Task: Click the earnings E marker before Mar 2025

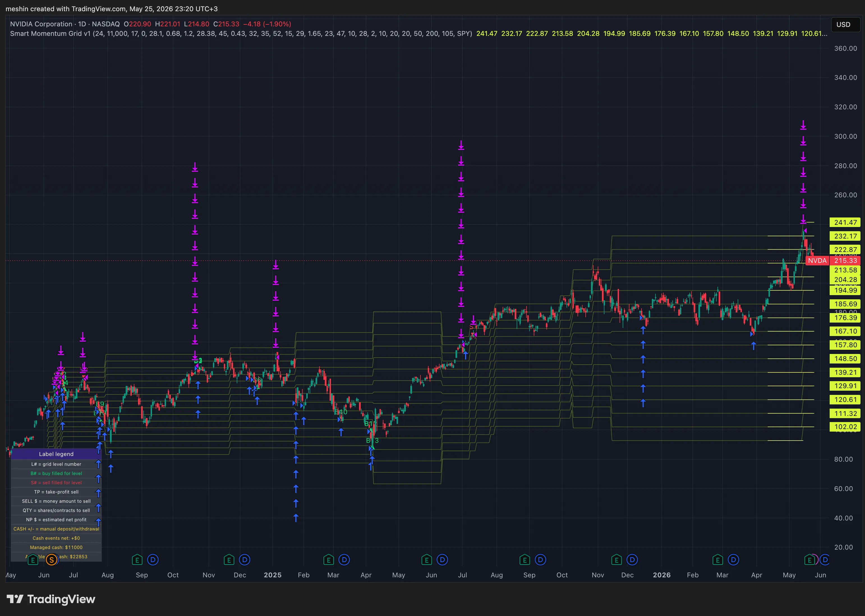Action: click(328, 559)
